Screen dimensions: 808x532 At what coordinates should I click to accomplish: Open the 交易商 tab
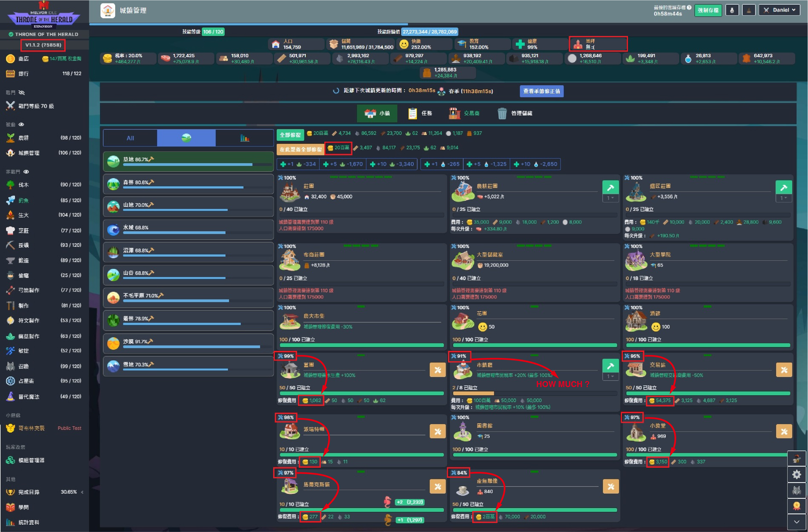click(x=464, y=113)
